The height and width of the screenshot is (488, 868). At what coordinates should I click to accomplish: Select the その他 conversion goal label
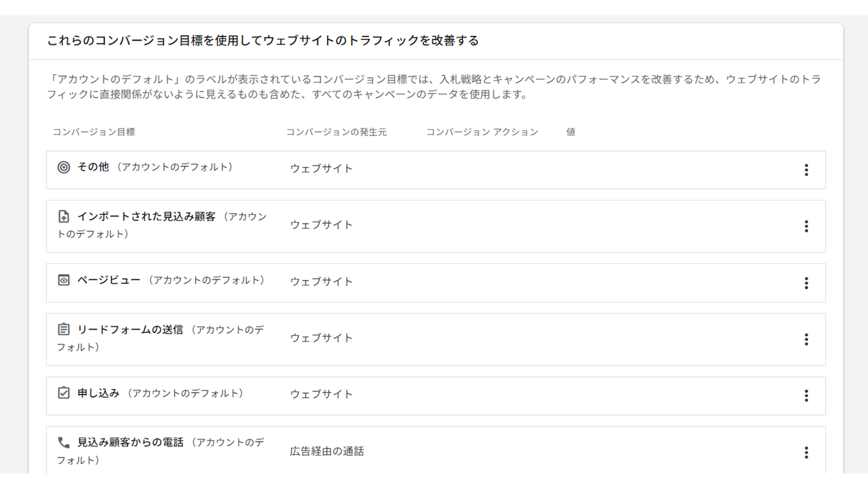point(93,167)
